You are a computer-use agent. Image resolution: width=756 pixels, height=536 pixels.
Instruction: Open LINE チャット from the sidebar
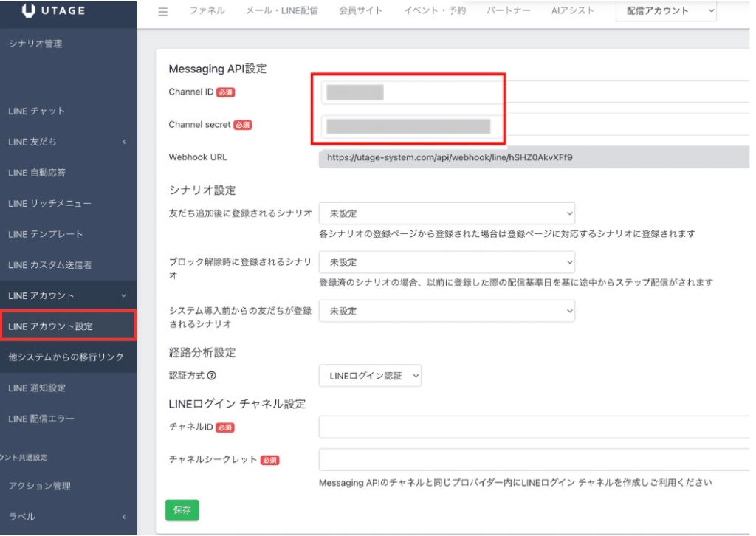coord(38,111)
